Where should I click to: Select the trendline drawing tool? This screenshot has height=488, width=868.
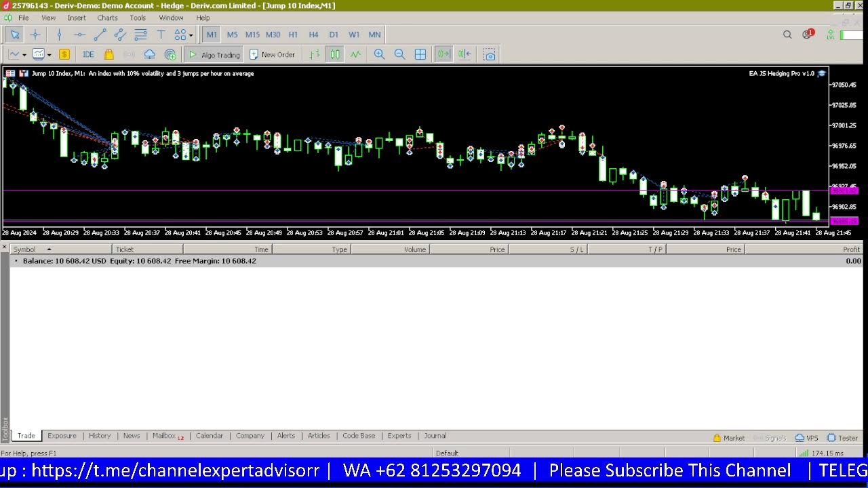pyautogui.click(x=100, y=35)
